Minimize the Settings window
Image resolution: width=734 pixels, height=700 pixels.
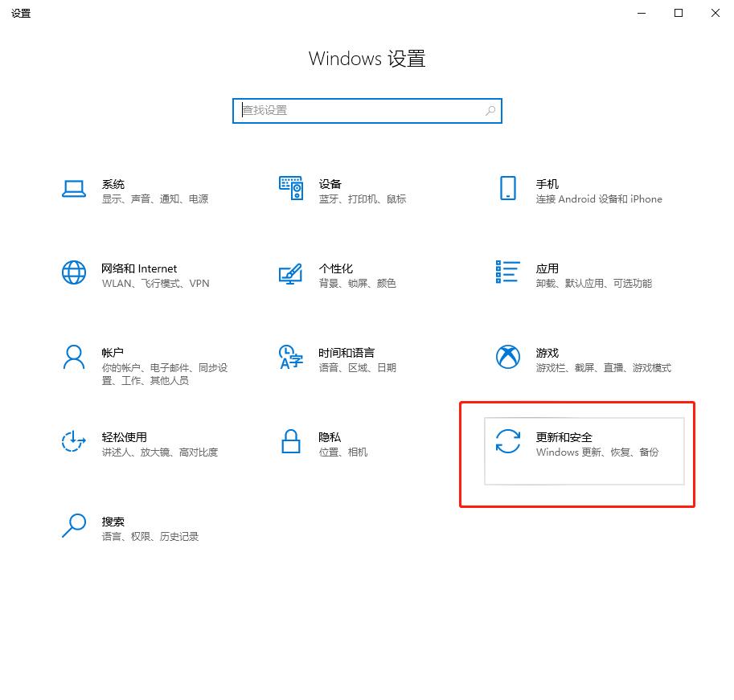[641, 13]
